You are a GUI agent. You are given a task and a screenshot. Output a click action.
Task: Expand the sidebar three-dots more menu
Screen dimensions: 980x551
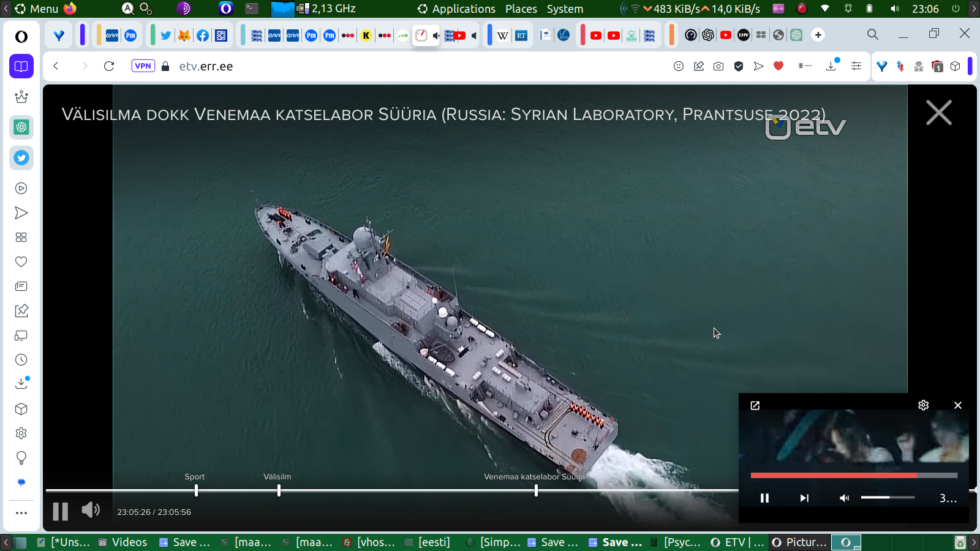click(x=21, y=513)
